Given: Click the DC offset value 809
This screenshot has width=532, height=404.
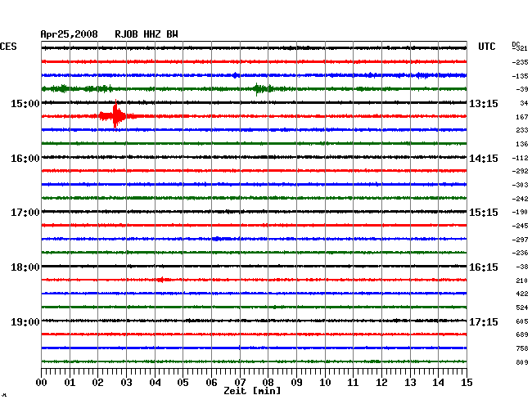Looking at the screenshot, I should [x=522, y=362].
